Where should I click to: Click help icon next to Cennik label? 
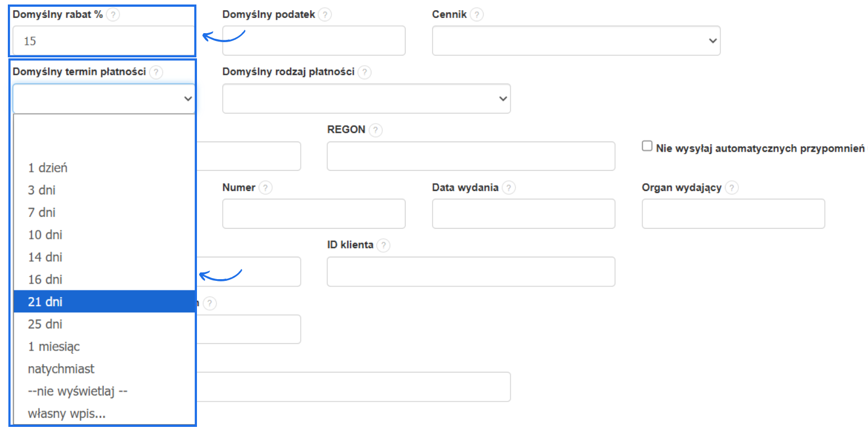477,15
